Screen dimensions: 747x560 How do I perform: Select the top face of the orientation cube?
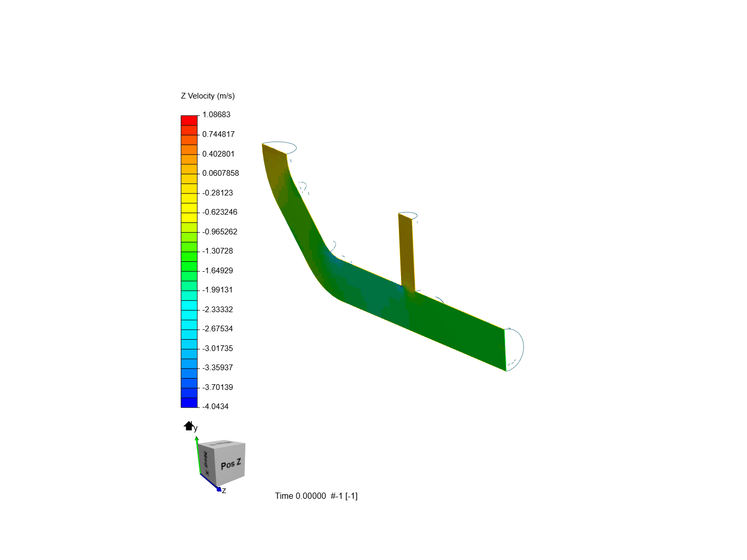point(222,443)
